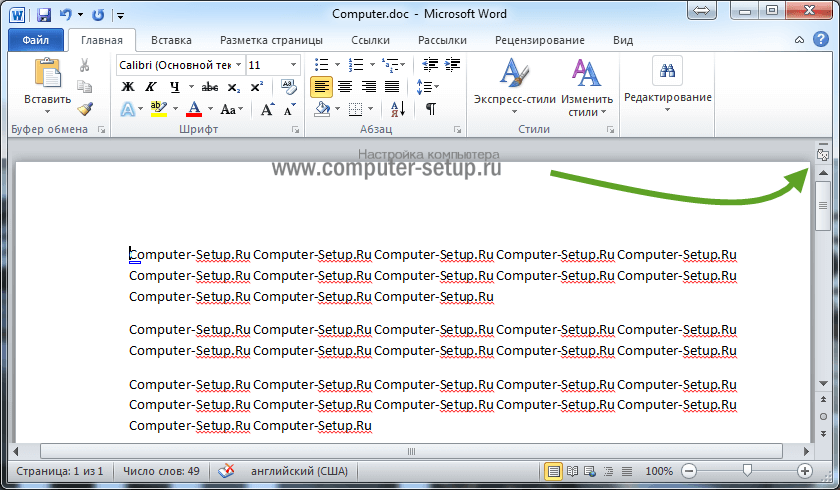The height and width of the screenshot is (490, 840).
Task: Save the document using the floppy disk icon
Action: pyautogui.click(x=43, y=15)
